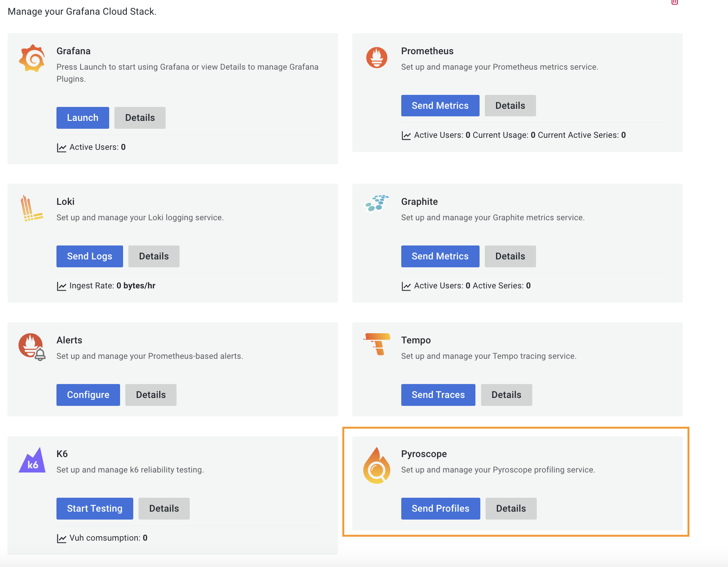This screenshot has width=728, height=567.
Task: Click the Tempo logo icon
Action: pyautogui.click(x=378, y=343)
